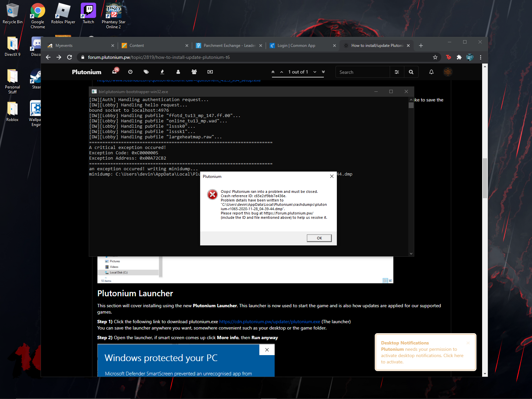Open the cdn.plutonium.pw plutonium.exe download link
The image size is (532, 399).
pos(270,322)
